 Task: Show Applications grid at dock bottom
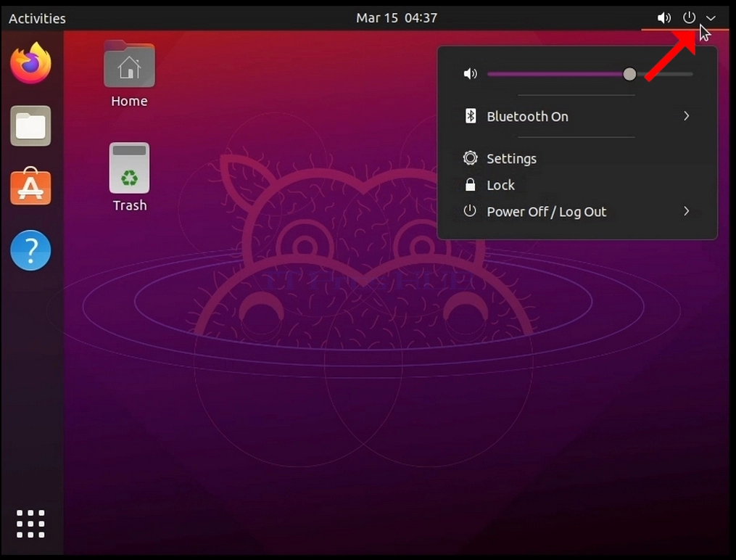pos(30,524)
